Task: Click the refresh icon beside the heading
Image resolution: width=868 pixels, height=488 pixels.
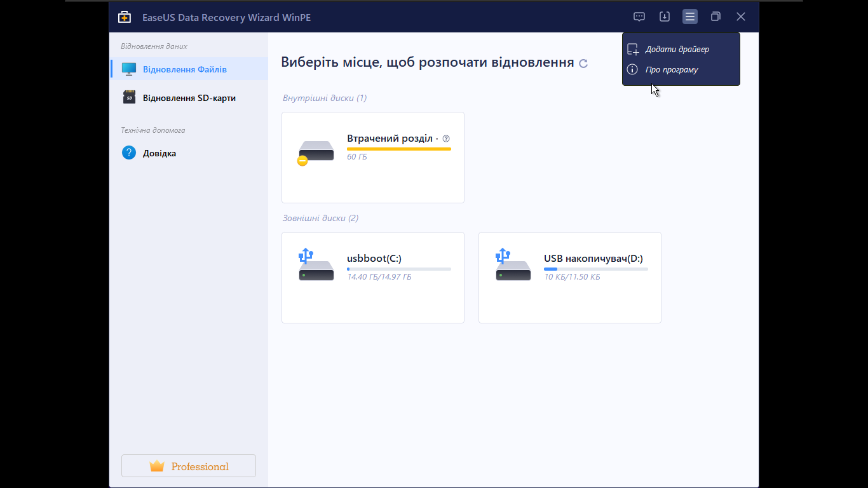Action: [x=583, y=63]
